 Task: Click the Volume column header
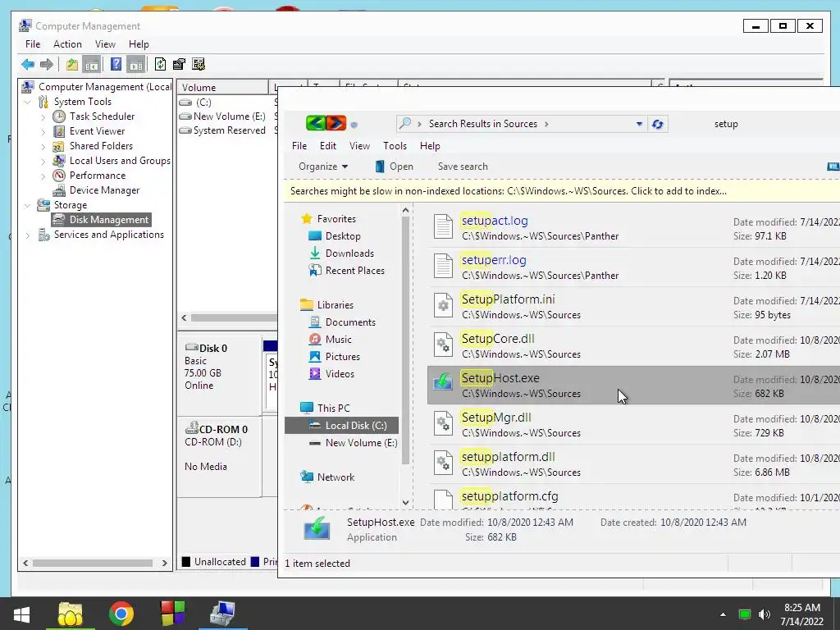pos(223,87)
